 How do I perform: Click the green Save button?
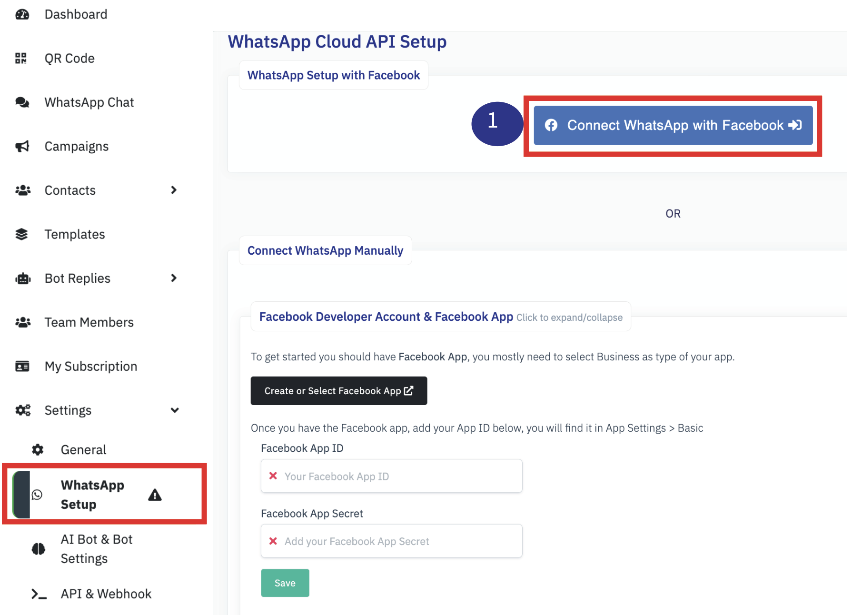tap(285, 583)
